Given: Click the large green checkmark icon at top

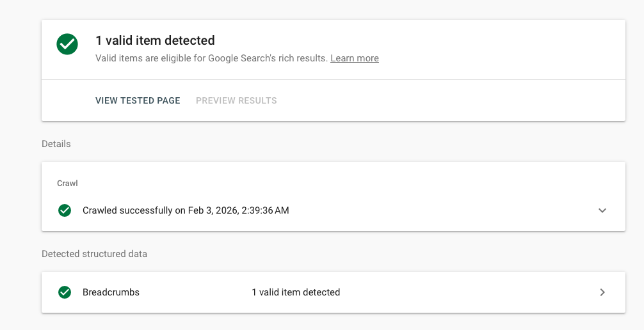Looking at the screenshot, I should coord(67,44).
